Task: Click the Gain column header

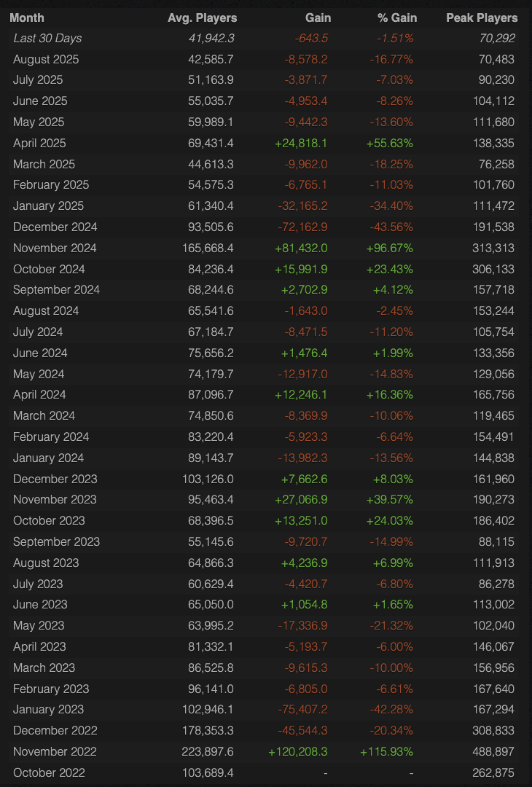Action: tap(318, 17)
